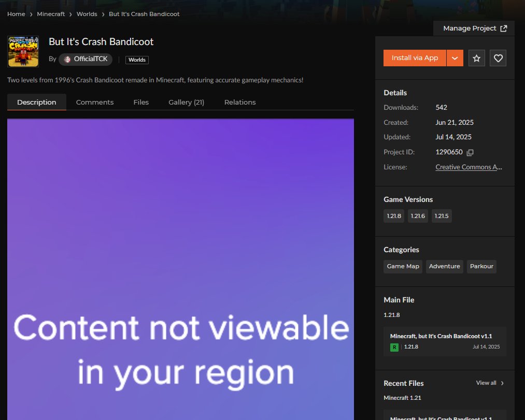Click the View all chevron arrow
Image resolution: width=525 pixels, height=420 pixels.
[x=502, y=383]
